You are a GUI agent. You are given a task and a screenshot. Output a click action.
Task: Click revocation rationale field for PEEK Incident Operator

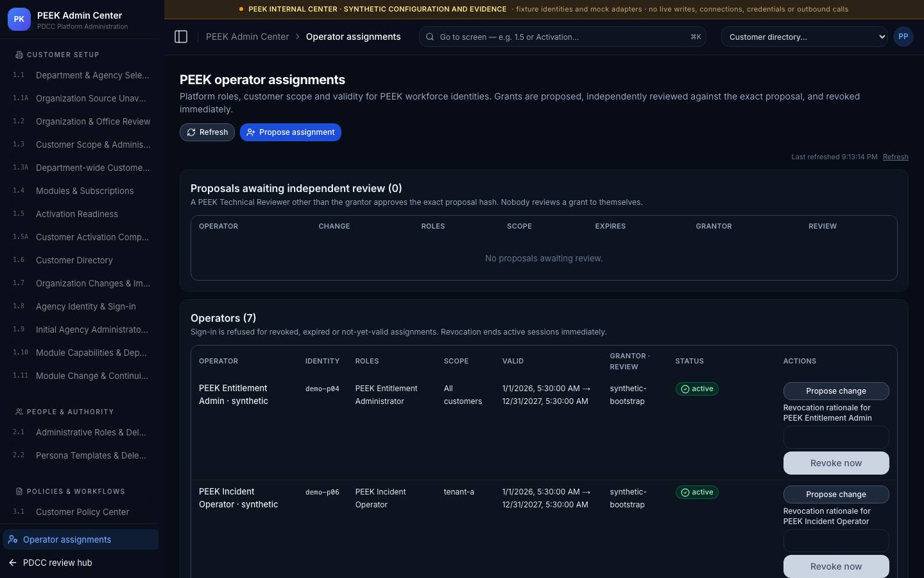pos(836,541)
